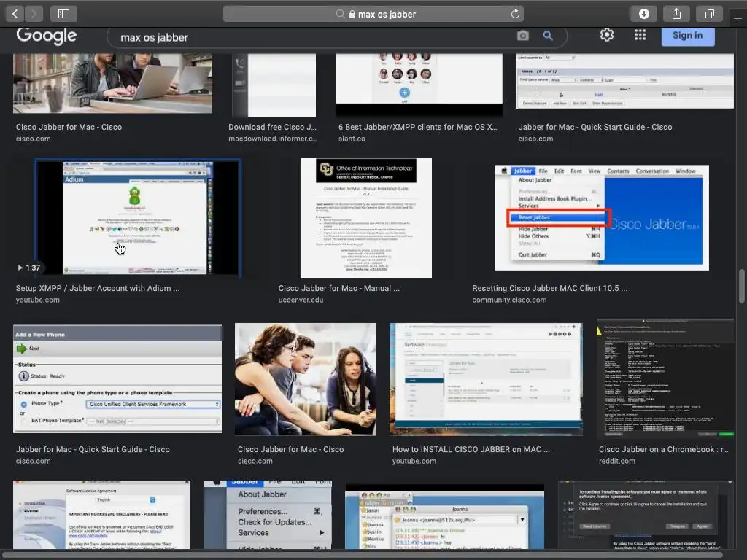Click the Safari share icon
The image size is (747, 560).
click(x=676, y=14)
